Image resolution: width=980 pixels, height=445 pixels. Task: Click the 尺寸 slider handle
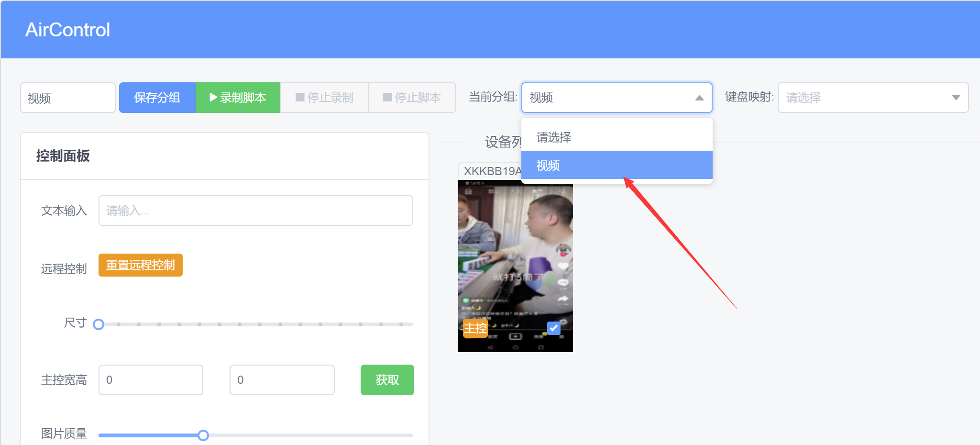pos(99,324)
